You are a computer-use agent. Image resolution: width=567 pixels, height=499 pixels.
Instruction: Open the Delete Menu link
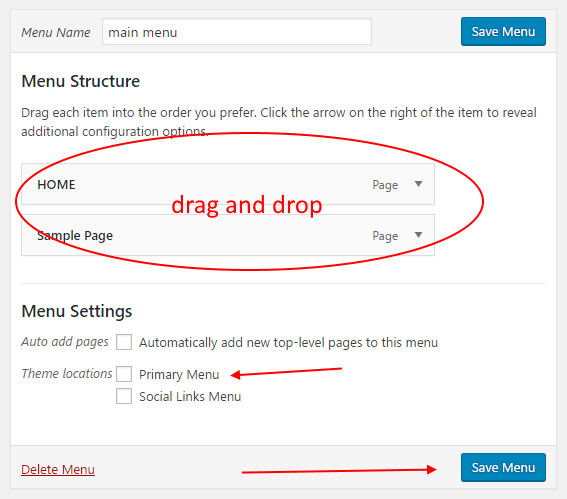tap(58, 469)
